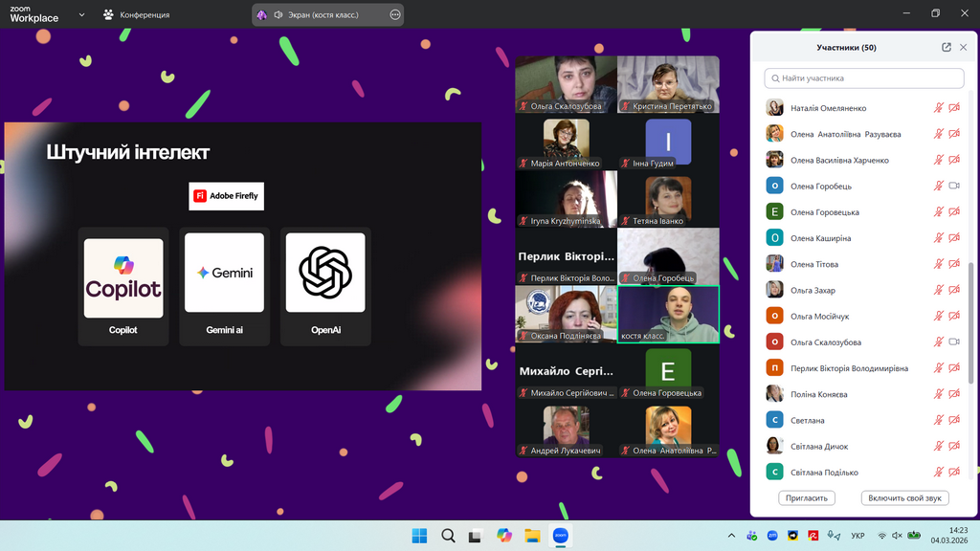The height and width of the screenshot is (551, 980).
Task: Pop out the Участники participants panel
Action: [947, 48]
